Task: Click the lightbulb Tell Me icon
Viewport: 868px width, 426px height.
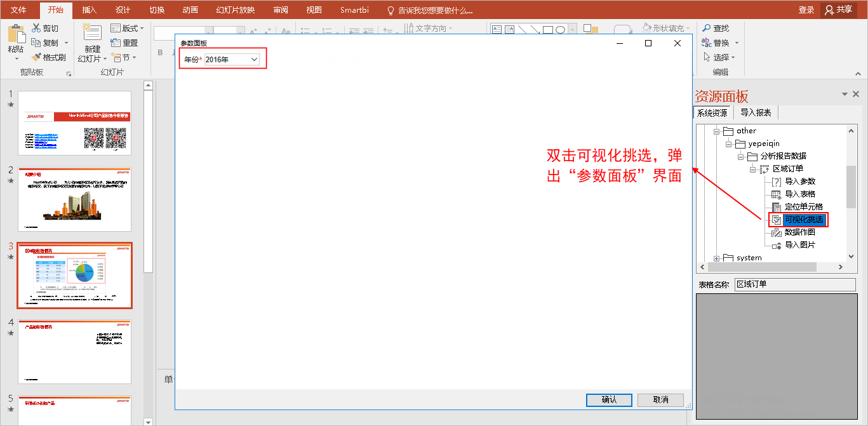Action: coord(391,10)
